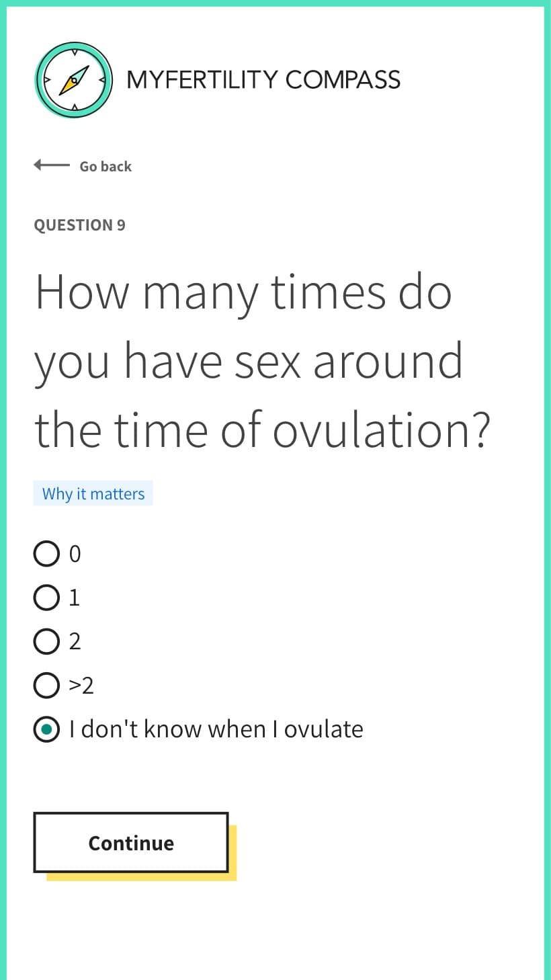The width and height of the screenshot is (551, 980).
Task: Click the "1" answer label text
Action: [75, 598]
